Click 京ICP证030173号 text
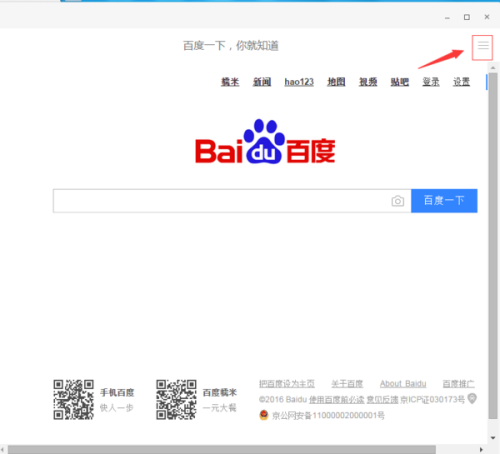This screenshot has width=500, height=454. [x=432, y=399]
